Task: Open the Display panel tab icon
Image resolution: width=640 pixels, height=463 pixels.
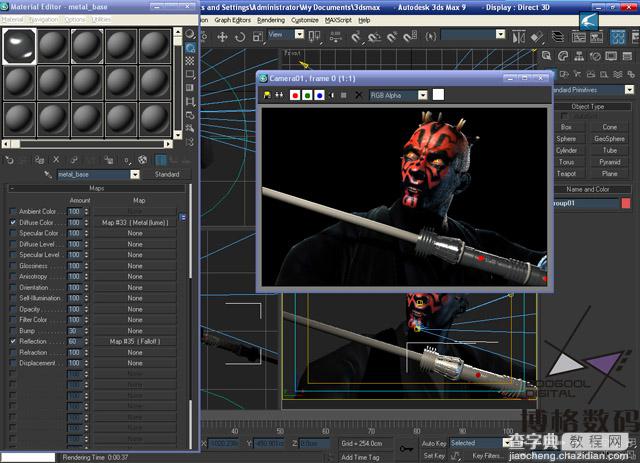Action: point(611,56)
